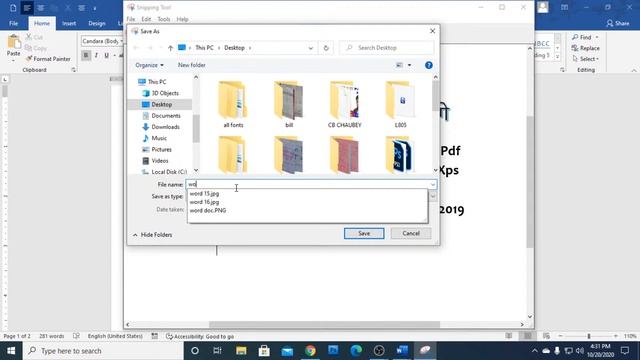The height and width of the screenshot is (360, 640).
Task: Switch to Word Insert tab
Action: [69, 23]
